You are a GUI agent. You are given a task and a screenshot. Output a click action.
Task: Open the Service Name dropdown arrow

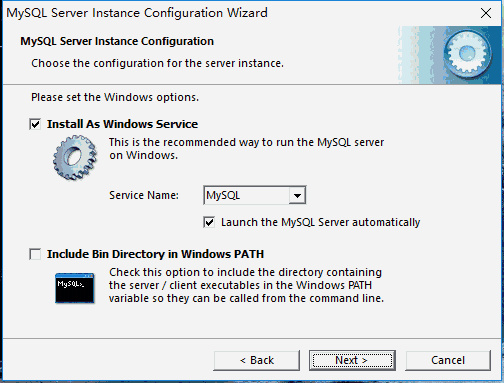pos(297,195)
